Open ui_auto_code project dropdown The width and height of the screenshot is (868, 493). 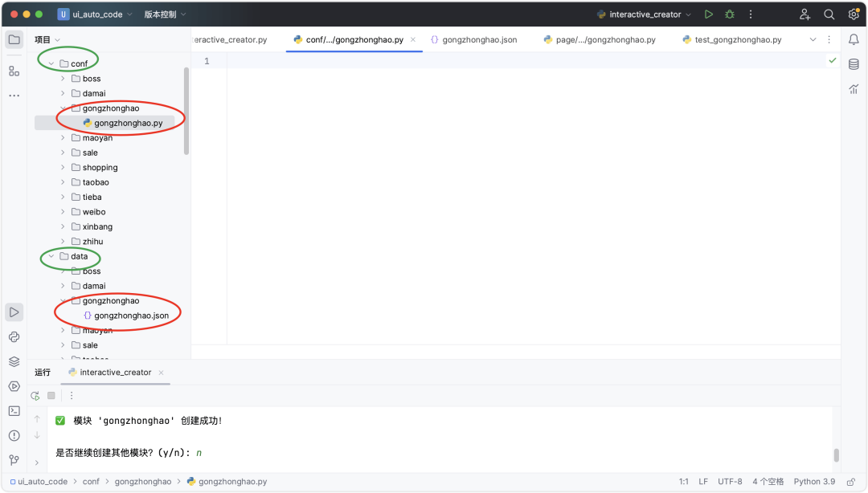click(x=95, y=14)
